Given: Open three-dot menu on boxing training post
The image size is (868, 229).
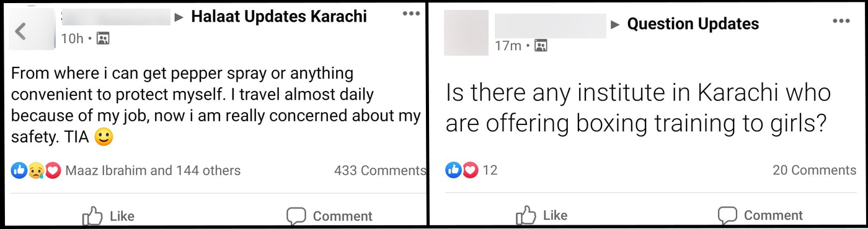Looking at the screenshot, I should [x=841, y=21].
